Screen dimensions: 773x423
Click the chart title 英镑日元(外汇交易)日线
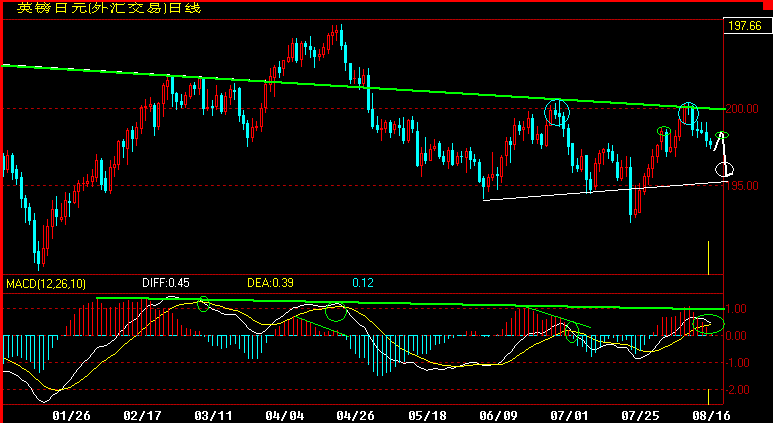pyautogui.click(x=109, y=8)
